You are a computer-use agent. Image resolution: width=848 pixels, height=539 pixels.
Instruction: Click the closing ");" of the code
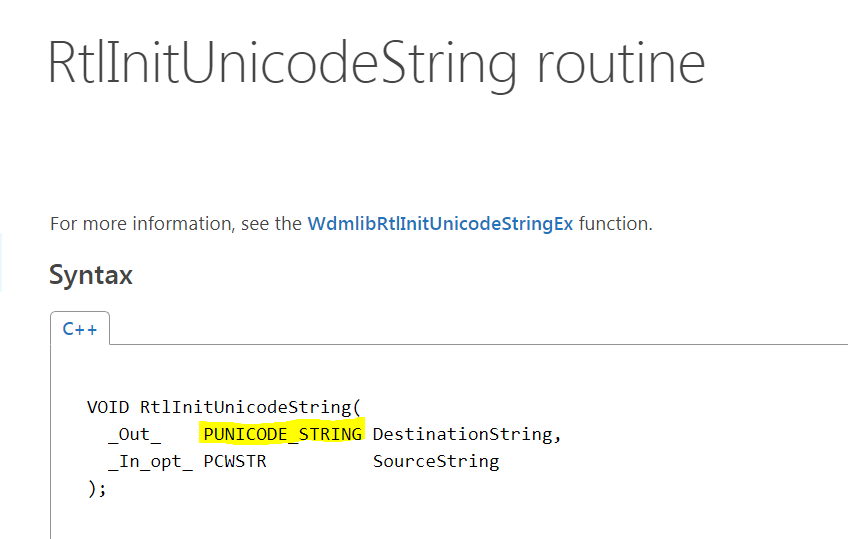click(97, 488)
